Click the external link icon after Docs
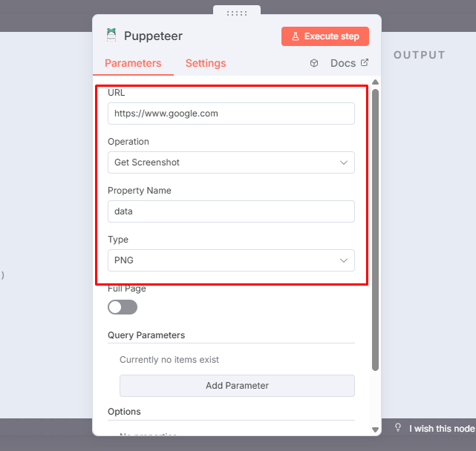 tap(364, 63)
